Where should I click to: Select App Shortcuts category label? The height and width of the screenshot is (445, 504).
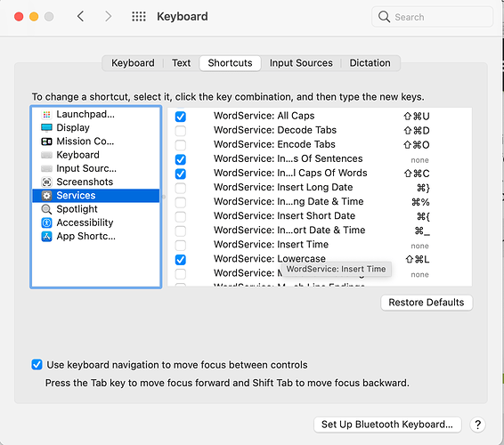(x=85, y=237)
